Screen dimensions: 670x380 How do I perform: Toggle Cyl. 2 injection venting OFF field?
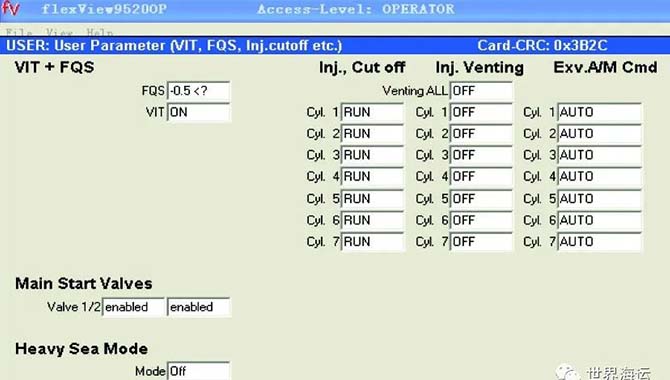click(x=481, y=133)
